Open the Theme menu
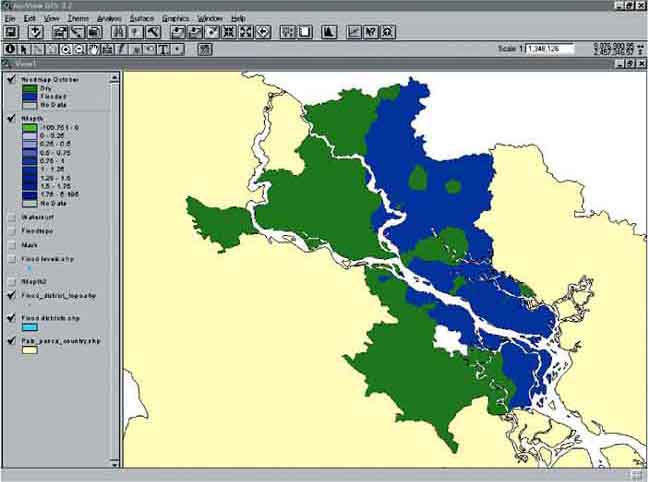This screenshot has height=482, width=648. click(78, 18)
